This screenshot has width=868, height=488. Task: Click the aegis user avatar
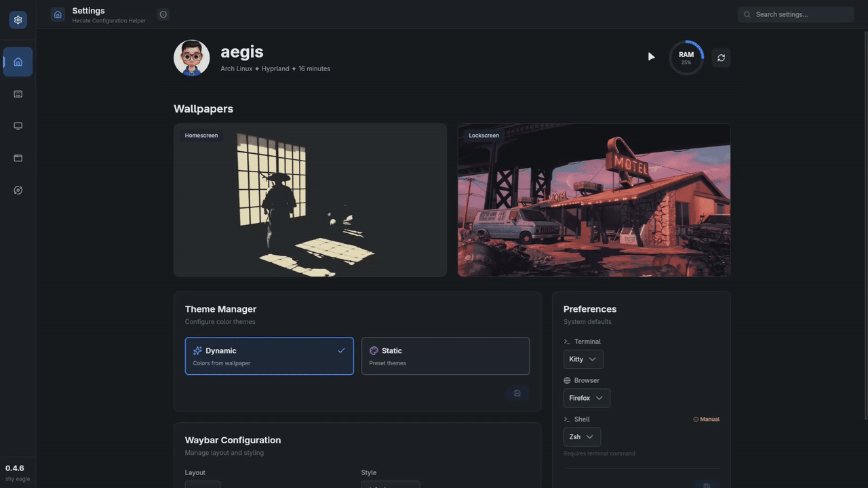click(191, 58)
